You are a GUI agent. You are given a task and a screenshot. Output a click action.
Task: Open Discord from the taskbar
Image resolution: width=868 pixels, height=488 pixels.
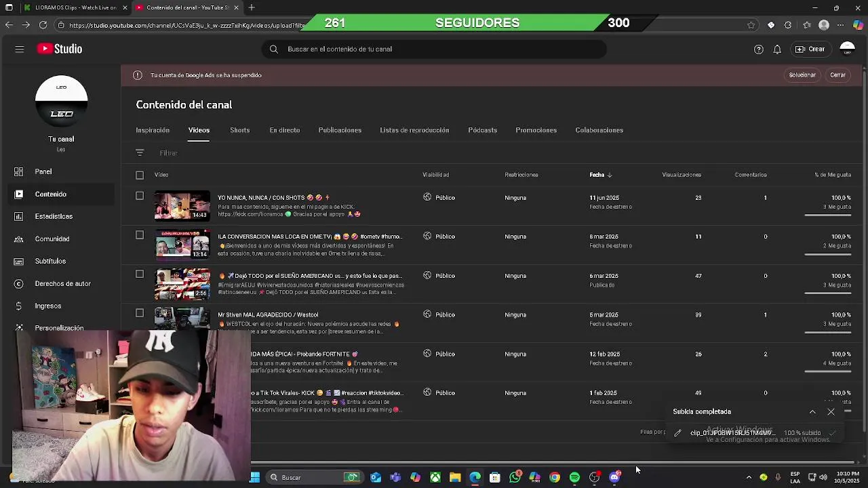click(x=614, y=477)
